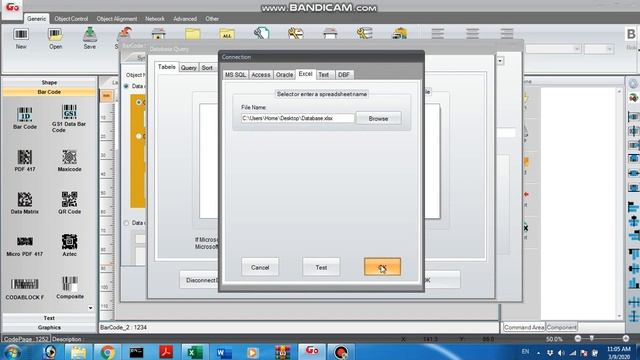Expand the barcode list down arrow
The width and height of the screenshot is (640, 360).
tap(91, 308)
